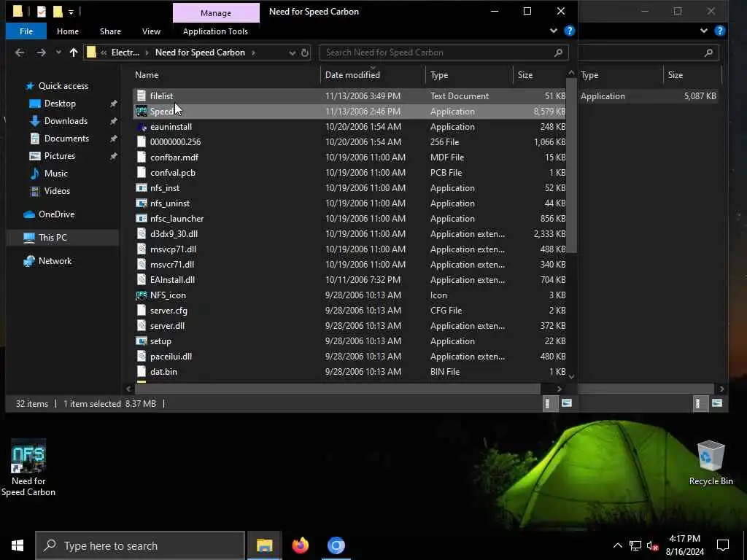This screenshot has width=747, height=560.
Task: Open Network in navigation pane
Action: [x=55, y=261]
